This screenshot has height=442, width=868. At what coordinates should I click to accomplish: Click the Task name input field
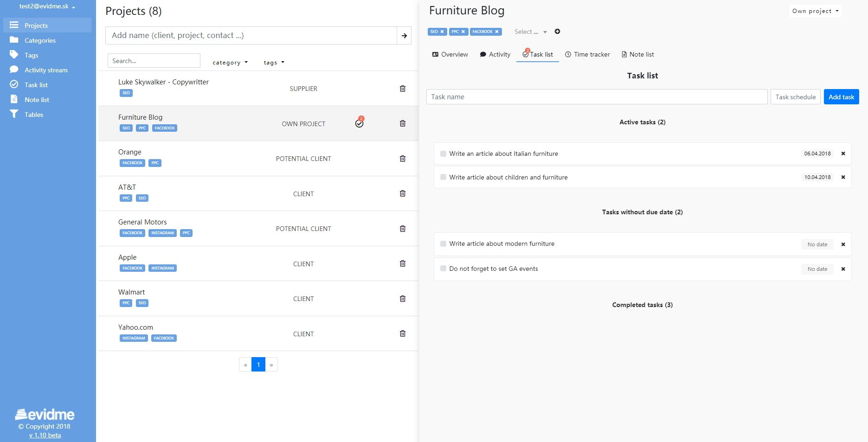(597, 96)
